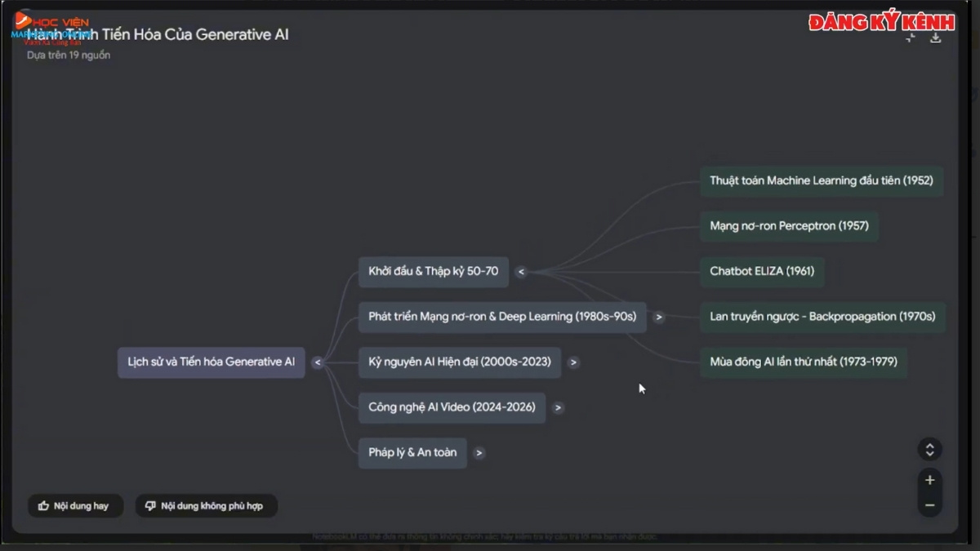The height and width of the screenshot is (551, 980).
Task: Expand Công nghệ AI Video branch arrow
Action: [558, 407]
